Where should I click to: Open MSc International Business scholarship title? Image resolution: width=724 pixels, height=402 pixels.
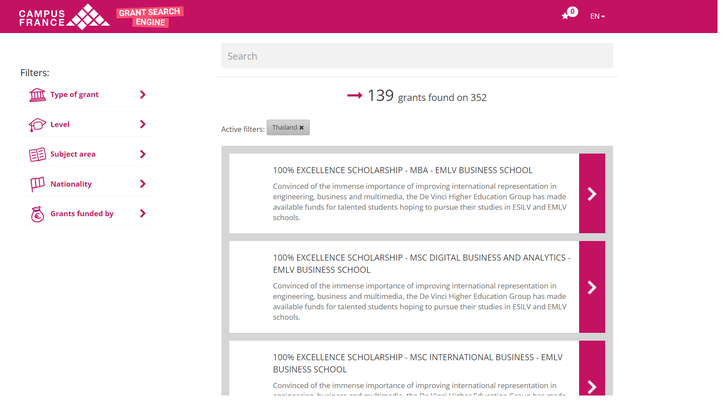pos(418,363)
